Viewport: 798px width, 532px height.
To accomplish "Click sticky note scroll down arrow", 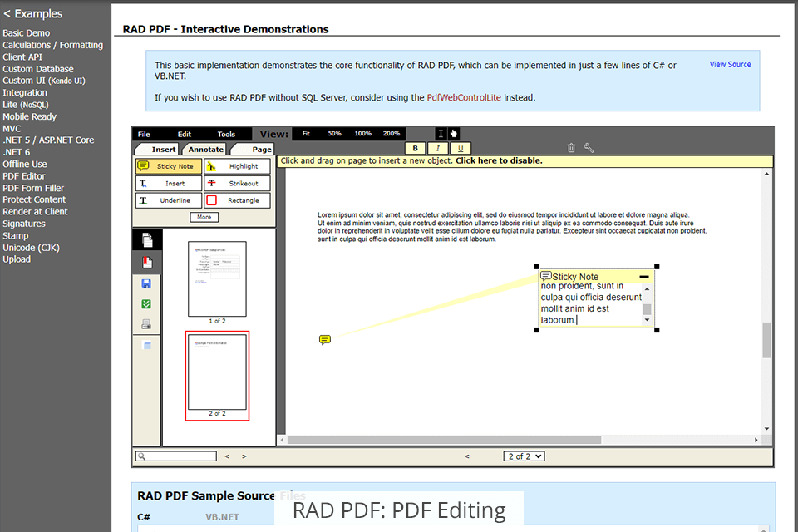I will coord(647,320).
